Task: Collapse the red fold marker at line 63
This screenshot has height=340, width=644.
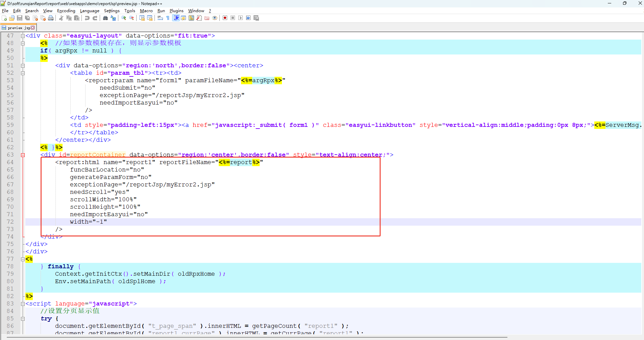Action: point(23,155)
